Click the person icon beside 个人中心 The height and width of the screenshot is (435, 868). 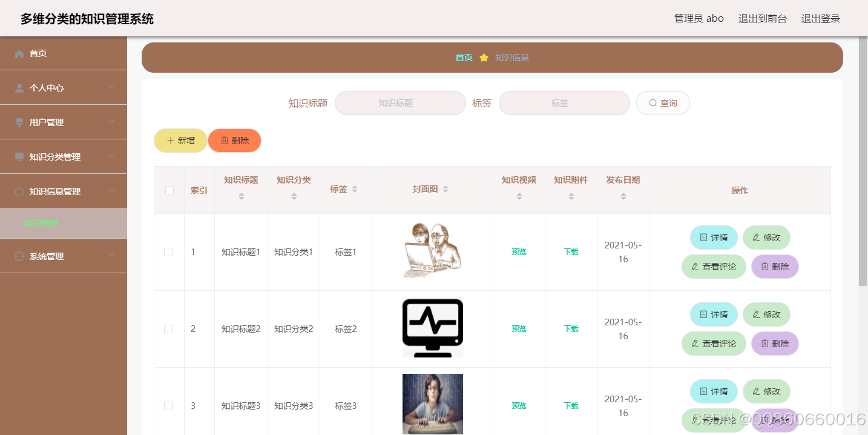(19, 88)
